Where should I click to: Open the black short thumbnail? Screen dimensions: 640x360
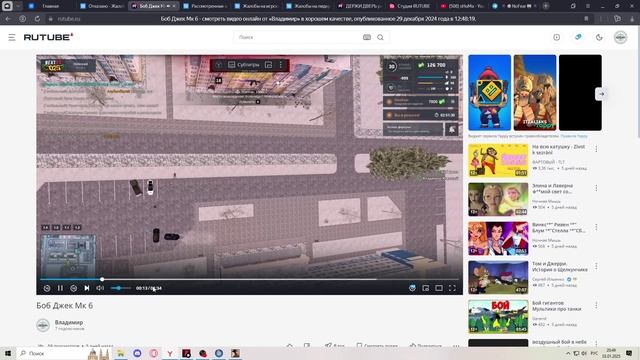tap(580, 93)
